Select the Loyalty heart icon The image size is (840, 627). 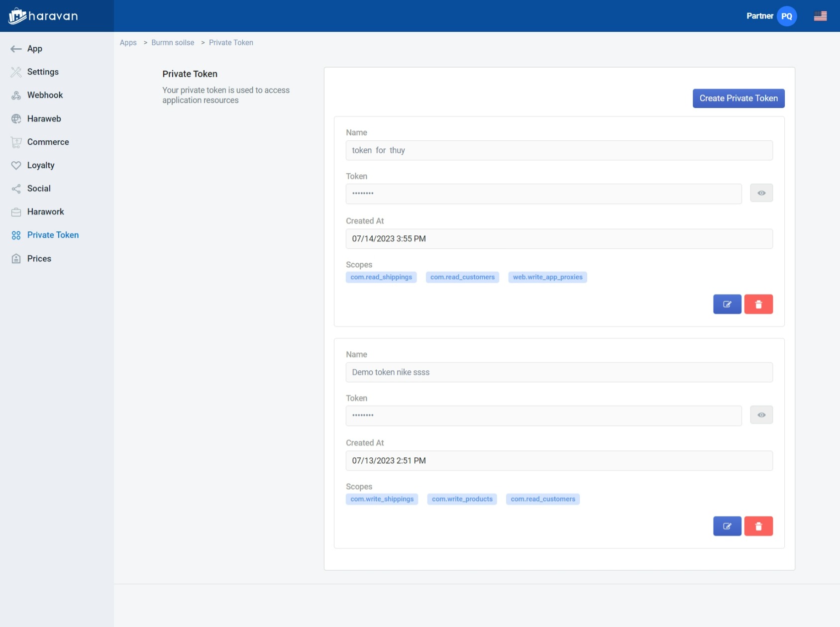click(15, 165)
